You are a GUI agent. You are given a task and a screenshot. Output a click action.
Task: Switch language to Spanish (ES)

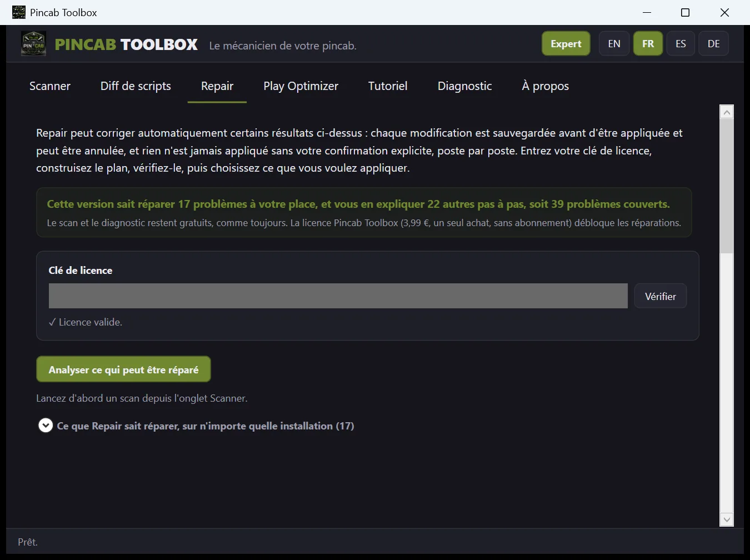pos(681,44)
